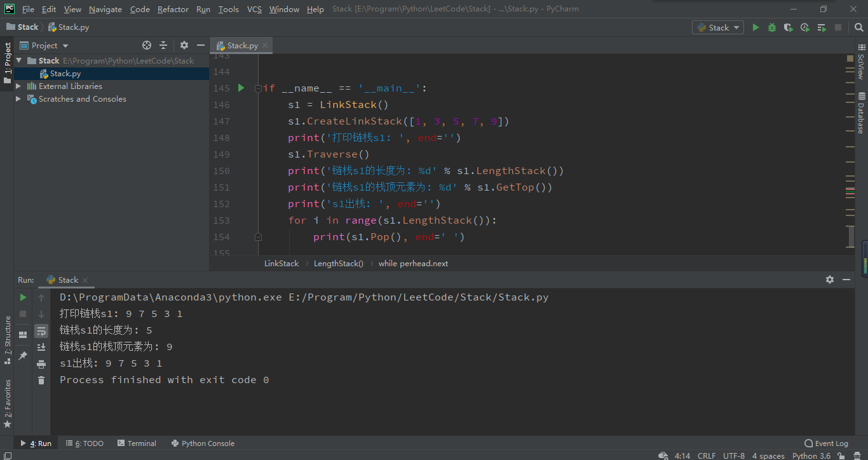Open the Profiler run icon
This screenshot has width=868, height=460.
click(x=804, y=27)
